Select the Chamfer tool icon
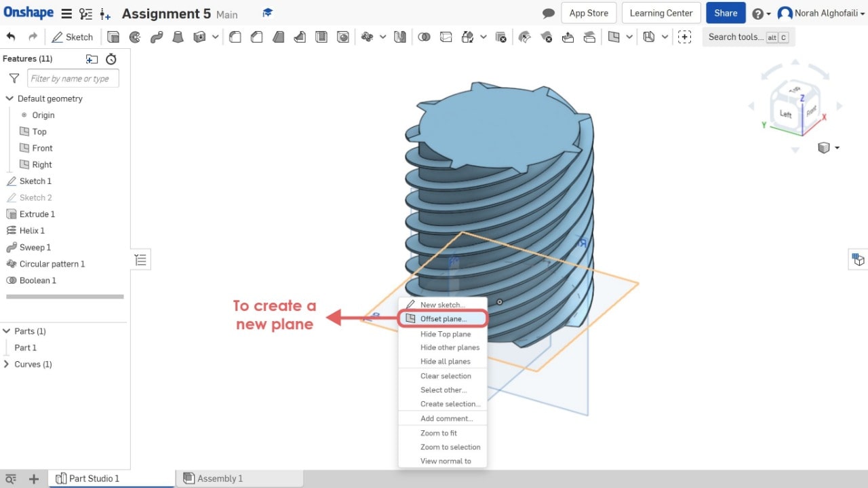The height and width of the screenshot is (488, 868). (256, 37)
